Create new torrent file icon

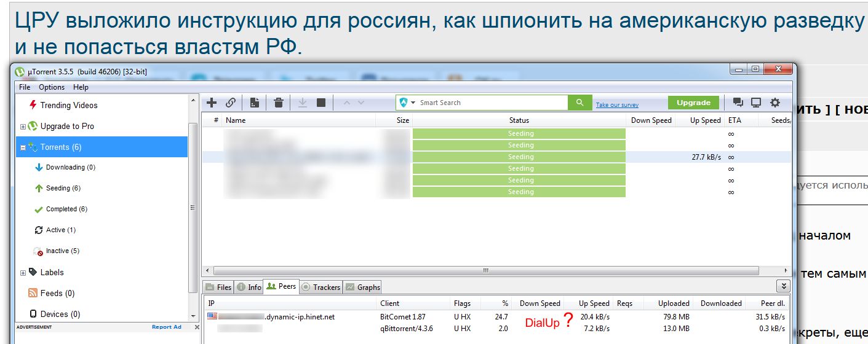point(255,103)
